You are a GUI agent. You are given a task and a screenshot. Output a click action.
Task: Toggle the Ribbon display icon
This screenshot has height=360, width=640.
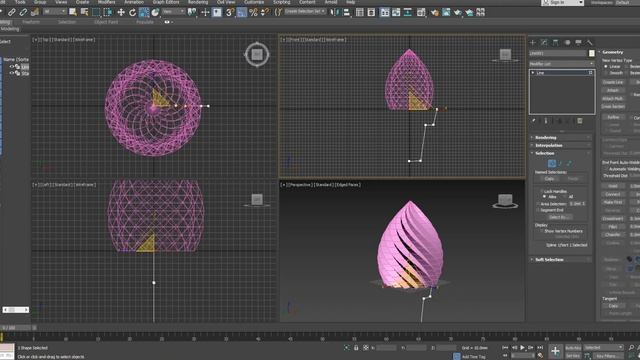click(x=384, y=13)
